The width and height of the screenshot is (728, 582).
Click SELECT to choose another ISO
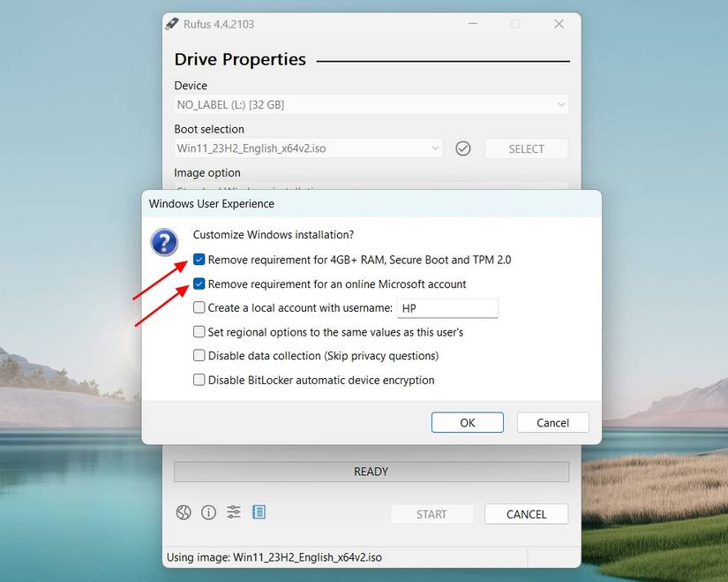526,147
